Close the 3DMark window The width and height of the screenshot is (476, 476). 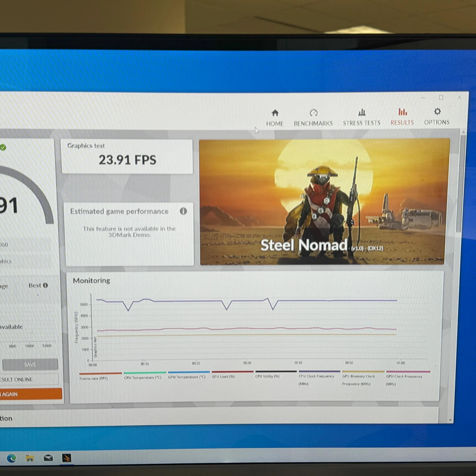click(x=459, y=98)
